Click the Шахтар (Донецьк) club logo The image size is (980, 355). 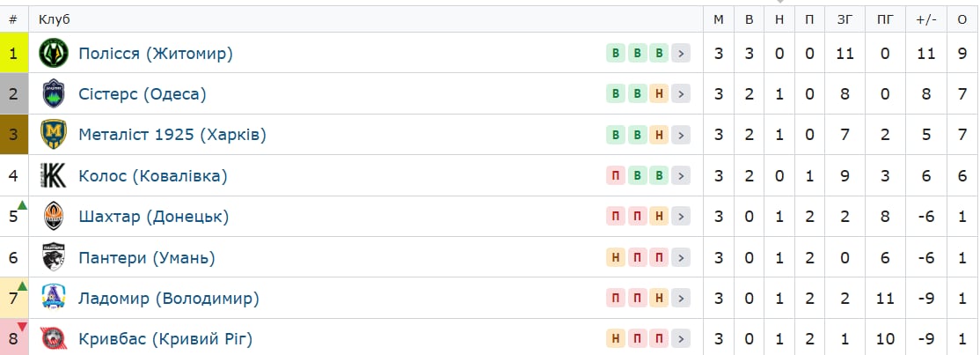53,216
